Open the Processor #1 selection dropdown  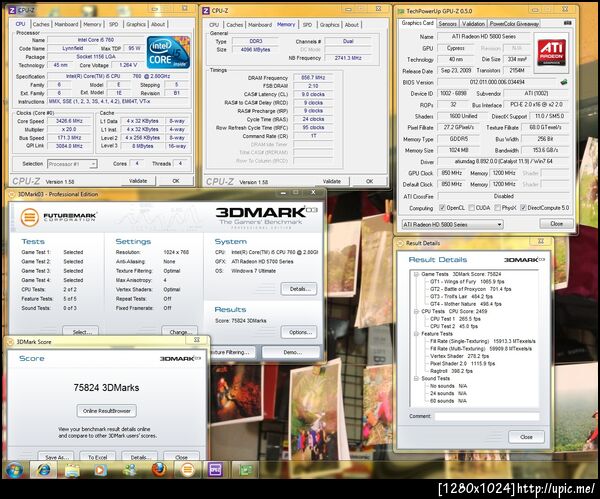(72, 164)
